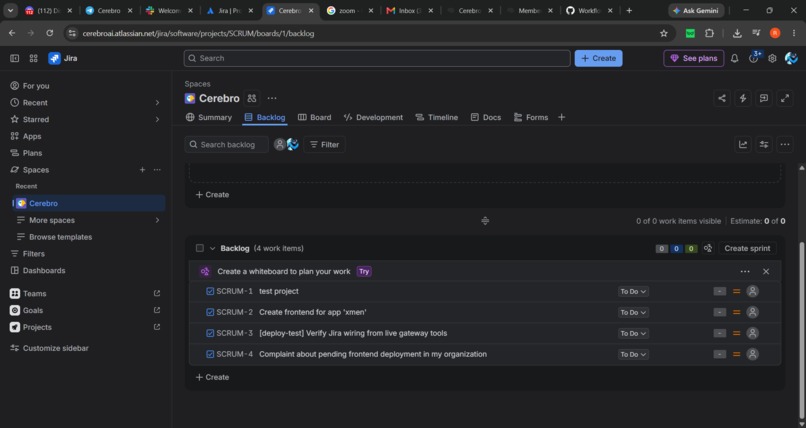Open the team members icon beside Cerebro
The image size is (806, 428).
click(251, 98)
